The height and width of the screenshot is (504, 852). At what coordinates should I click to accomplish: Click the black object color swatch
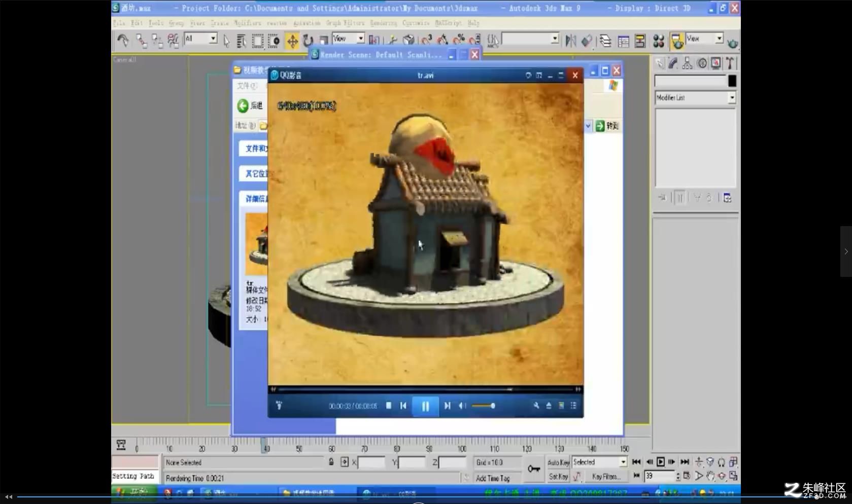tap(732, 81)
